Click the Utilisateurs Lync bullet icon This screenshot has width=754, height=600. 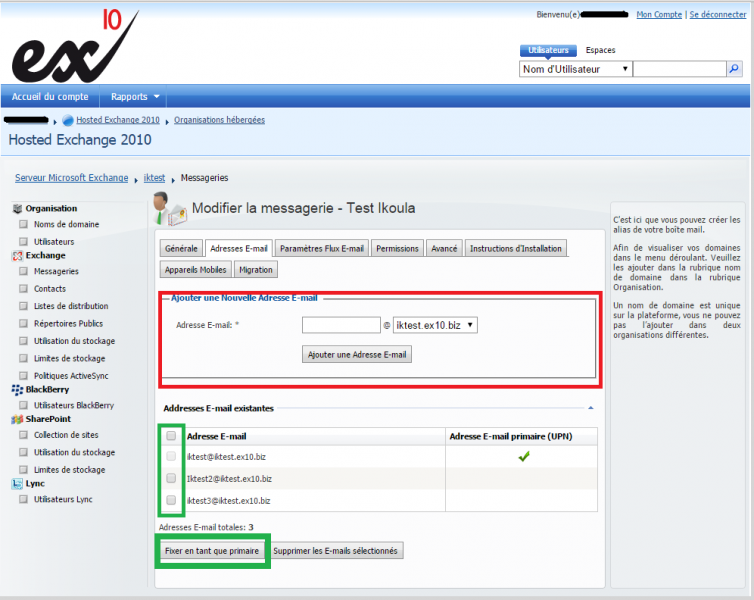[x=23, y=499]
